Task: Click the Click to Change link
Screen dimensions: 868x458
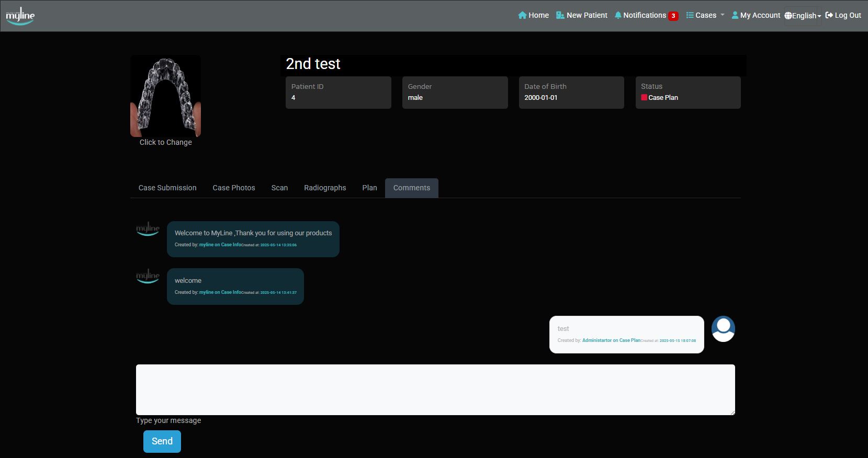Action: pyautogui.click(x=165, y=142)
